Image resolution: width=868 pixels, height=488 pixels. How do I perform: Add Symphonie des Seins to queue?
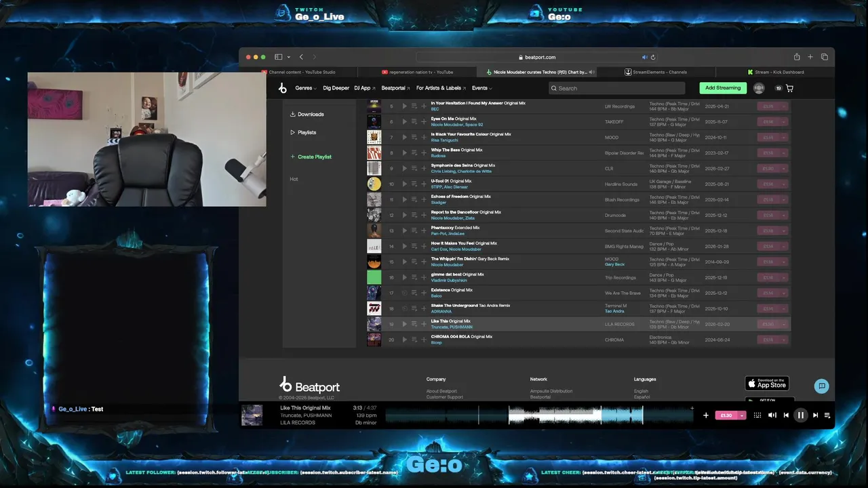(x=414, y=168)
